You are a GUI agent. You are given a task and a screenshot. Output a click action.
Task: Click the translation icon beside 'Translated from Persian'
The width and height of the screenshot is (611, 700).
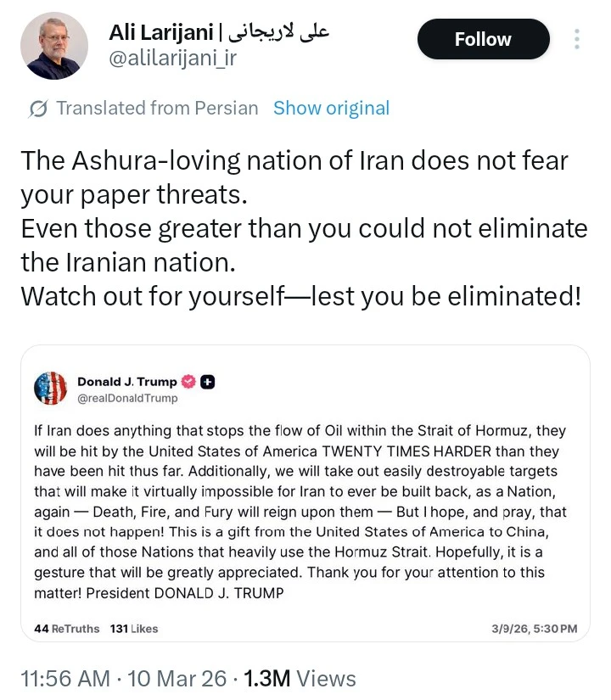pos(38,109)
